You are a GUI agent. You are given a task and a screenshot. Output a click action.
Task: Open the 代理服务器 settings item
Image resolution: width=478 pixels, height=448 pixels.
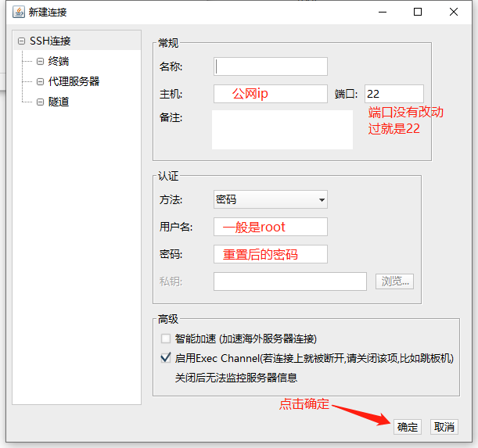tap(74, 81)
